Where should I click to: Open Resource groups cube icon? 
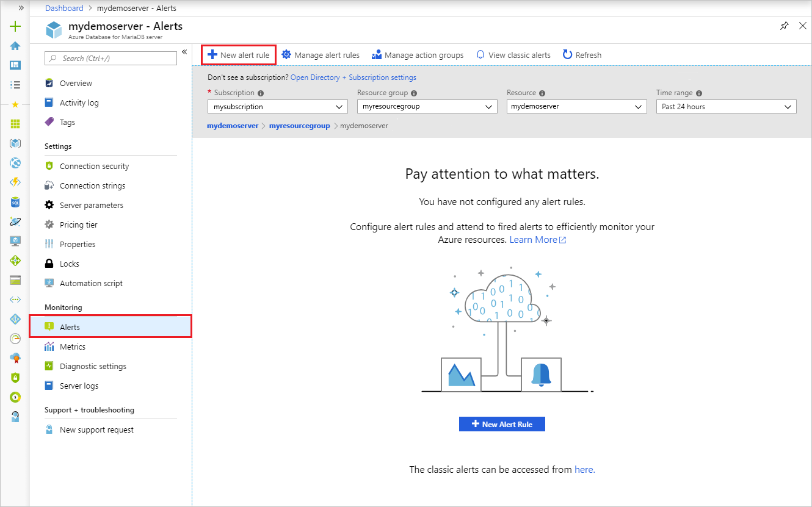tap(15, 143)
